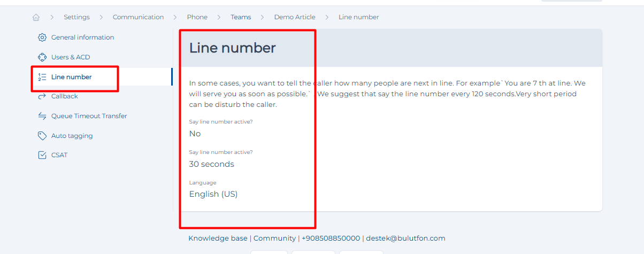Viewport: 644px width, 254px height.
Task: Go to Queue Timeout Transfer settings
Action: (x=89, y=116)
